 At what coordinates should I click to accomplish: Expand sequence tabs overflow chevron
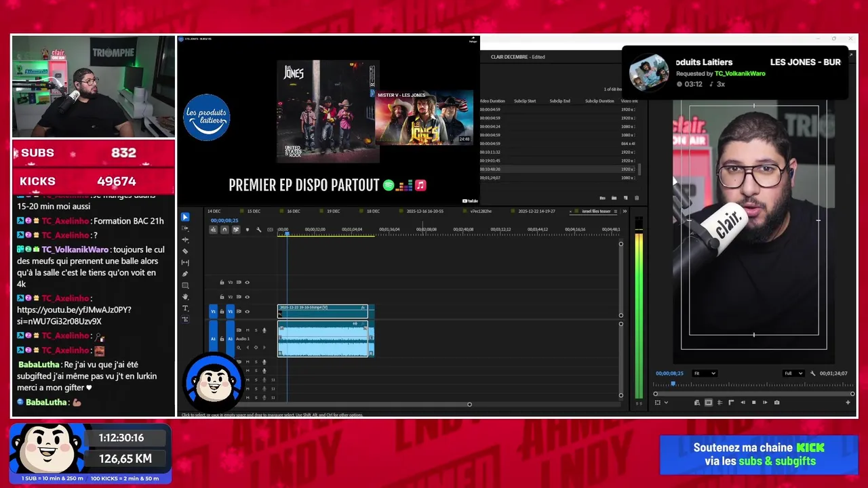pos(625,211)
